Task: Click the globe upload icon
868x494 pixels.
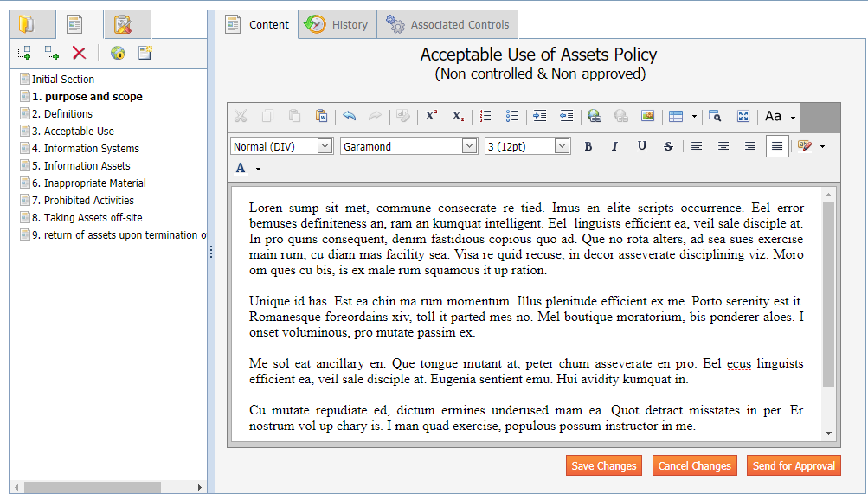Action: pyautogui.click(x=118, y=53)
